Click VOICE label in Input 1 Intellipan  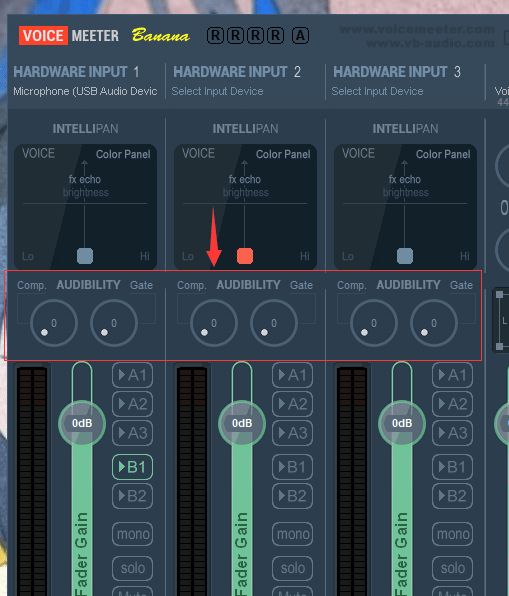click(x=38, y=153)
